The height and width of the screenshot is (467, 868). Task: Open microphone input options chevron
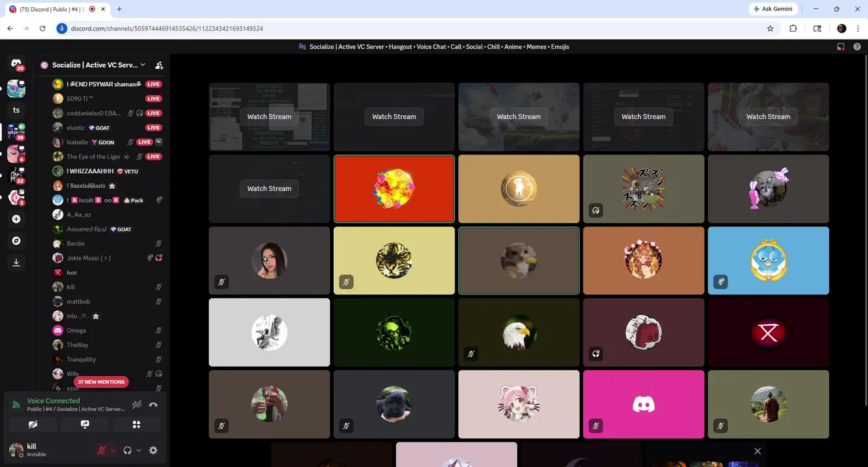coord(113,450)
